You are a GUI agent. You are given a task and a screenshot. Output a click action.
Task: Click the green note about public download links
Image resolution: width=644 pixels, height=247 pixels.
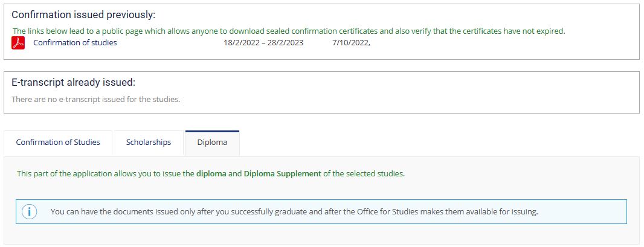click(289, 31)
